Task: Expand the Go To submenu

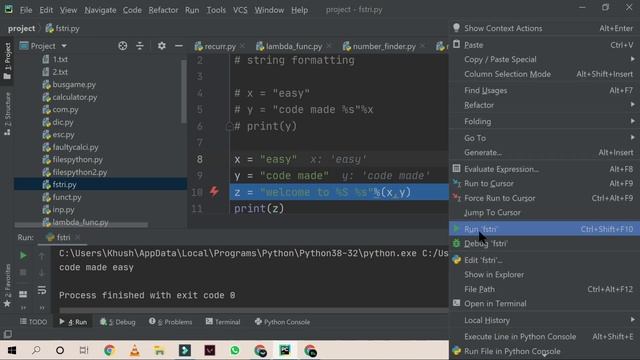Action: pyautogui.click(x=544, y=138)
